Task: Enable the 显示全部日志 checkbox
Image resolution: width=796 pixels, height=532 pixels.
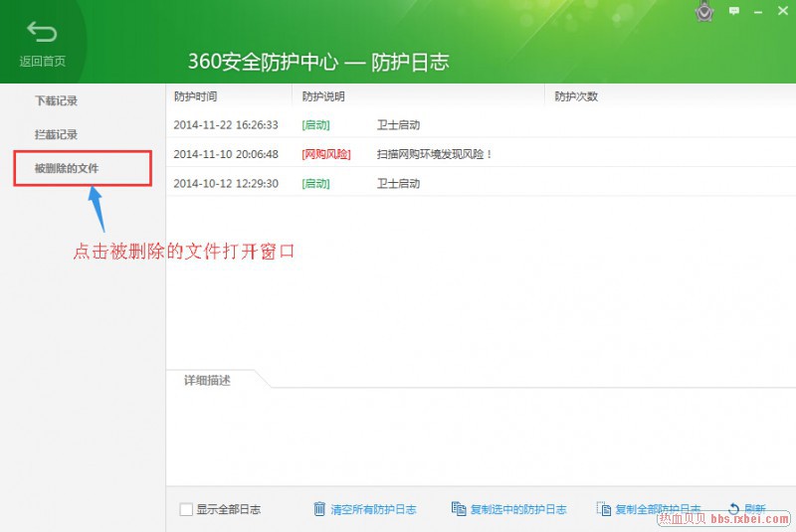Action: tap(186, 509)
